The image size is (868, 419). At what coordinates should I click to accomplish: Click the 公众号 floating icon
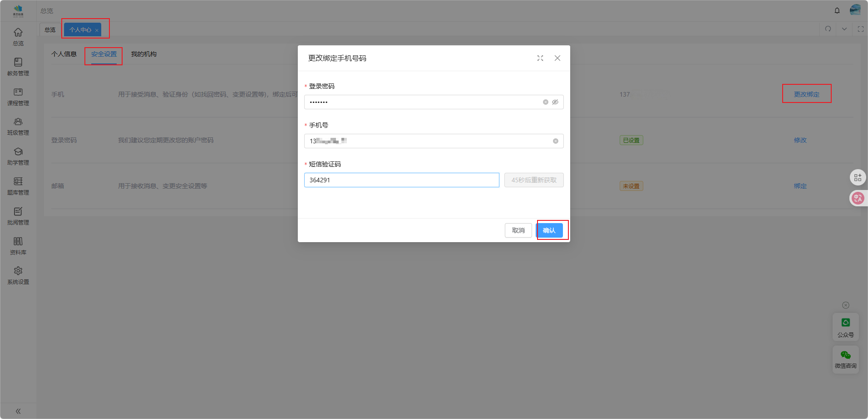(845, 327)
